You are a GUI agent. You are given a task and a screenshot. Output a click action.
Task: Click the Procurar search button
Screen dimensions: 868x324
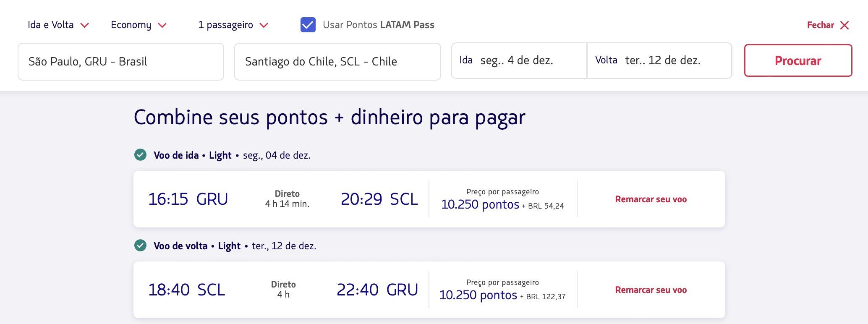798,60
